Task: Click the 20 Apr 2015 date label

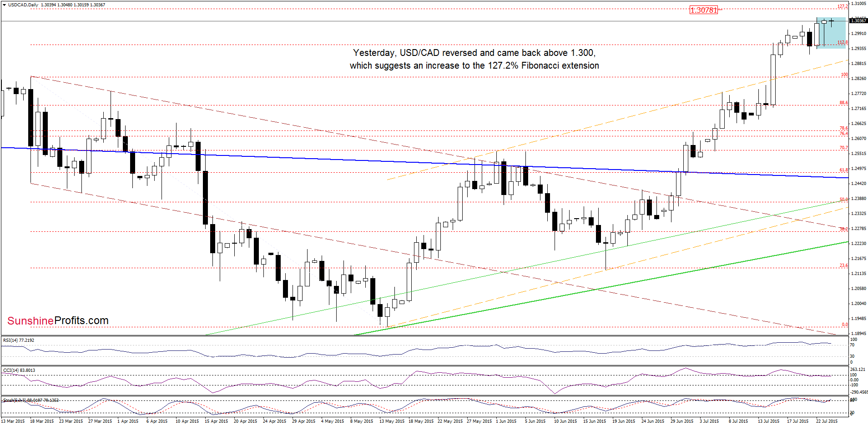Action: coord(246,421)
